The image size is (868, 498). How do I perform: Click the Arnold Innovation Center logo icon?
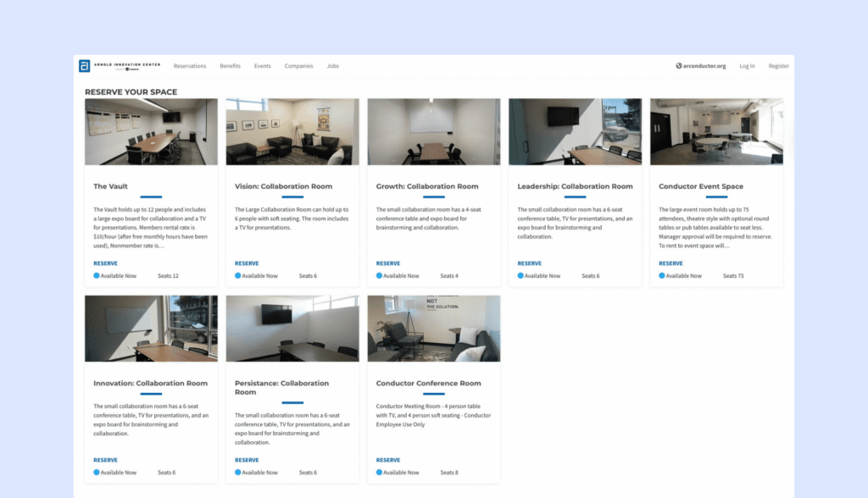pos(85,65)
